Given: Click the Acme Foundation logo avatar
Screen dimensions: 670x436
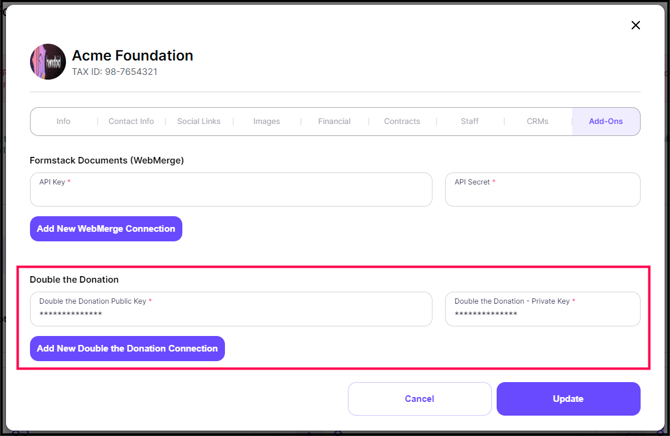Looking at the screenshot, I should tap(48, 62).
